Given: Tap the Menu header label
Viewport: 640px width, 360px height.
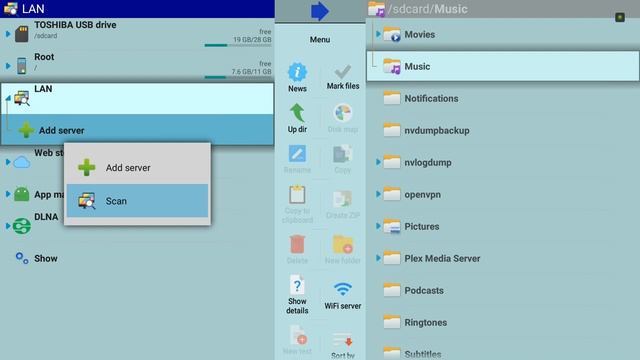Looking at the screenshot, I should coord(320,40).
